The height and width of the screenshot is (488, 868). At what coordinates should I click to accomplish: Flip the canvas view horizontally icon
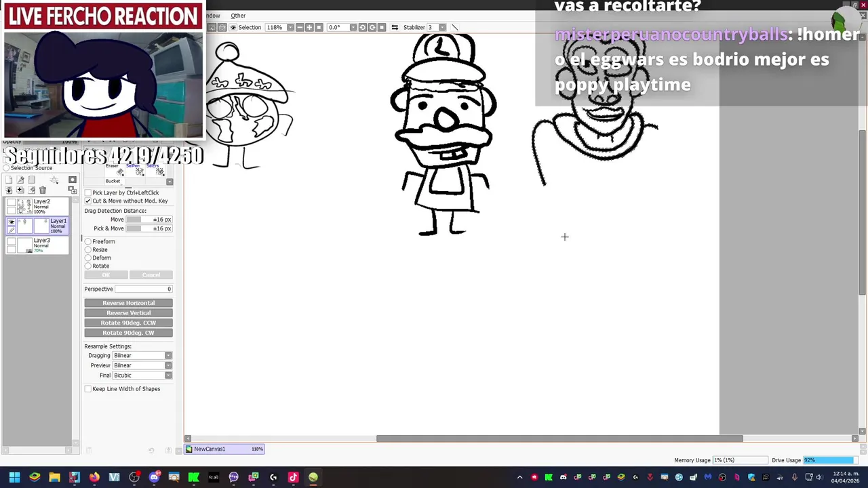395,27
